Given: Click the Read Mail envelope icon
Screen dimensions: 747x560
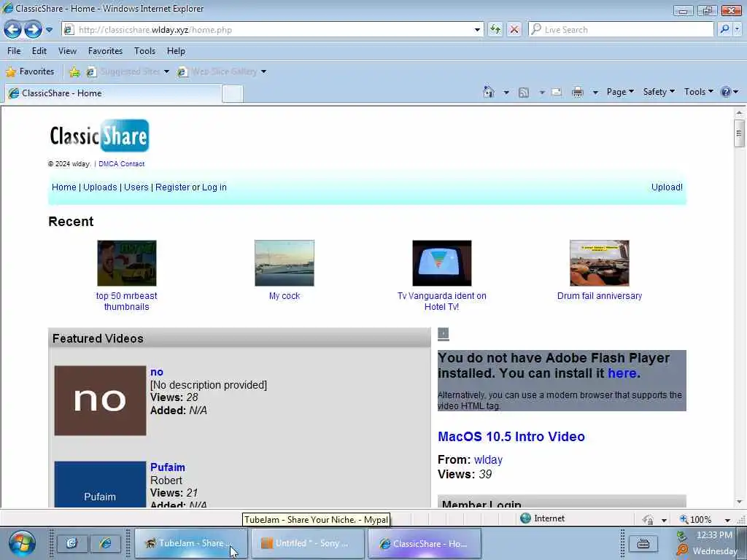Looking at the screenshot, I should (x=557, y=92).
